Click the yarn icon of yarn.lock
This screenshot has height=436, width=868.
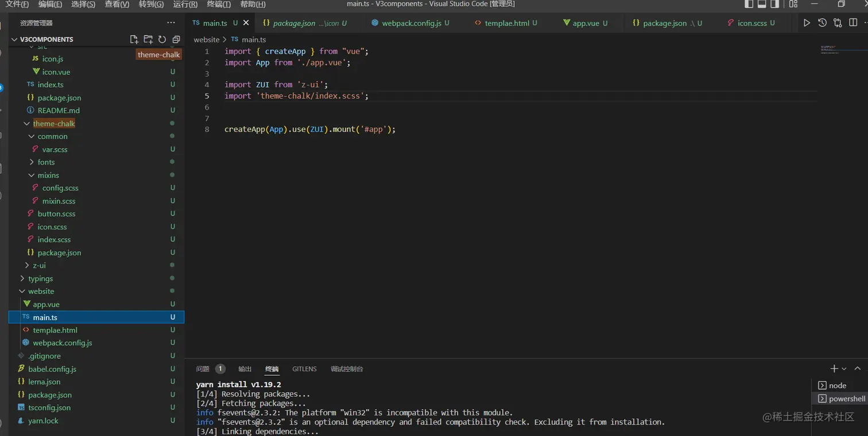click(21, 421)
